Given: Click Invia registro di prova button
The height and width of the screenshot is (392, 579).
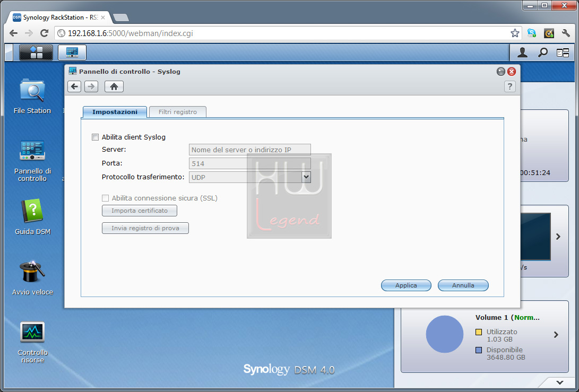Looking at the screenshot, I should (x=145, y=228).
